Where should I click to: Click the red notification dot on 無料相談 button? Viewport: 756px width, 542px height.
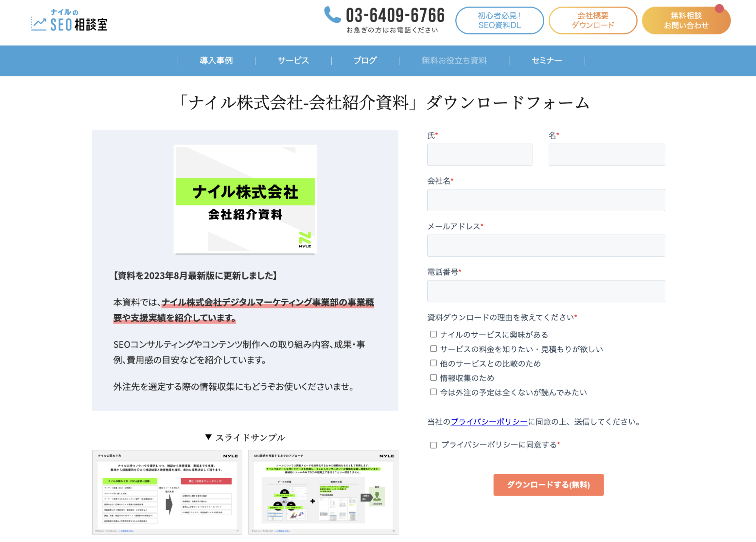[719, 8]
